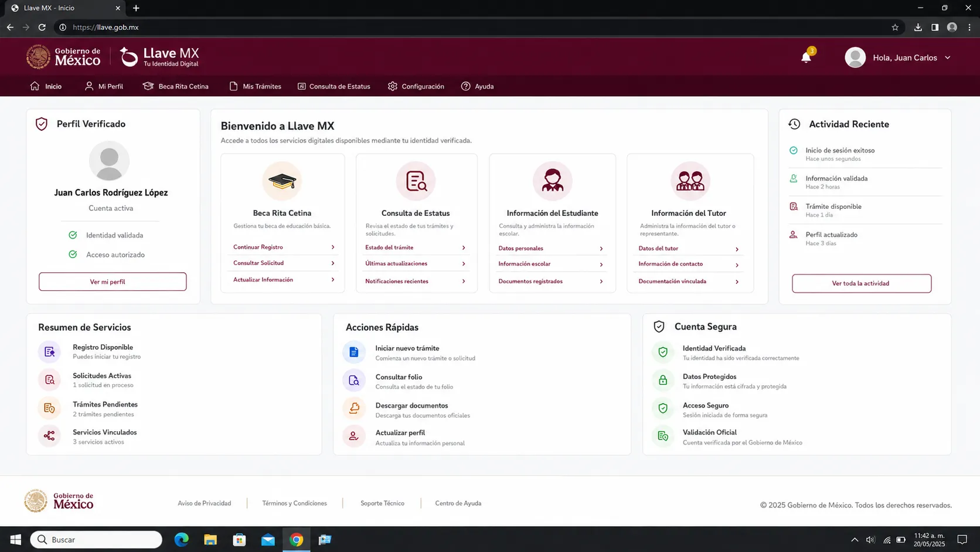980x552 pixels.
Task: Select the Trámite disponible activity entry
Action: click(x=865, y=210)
